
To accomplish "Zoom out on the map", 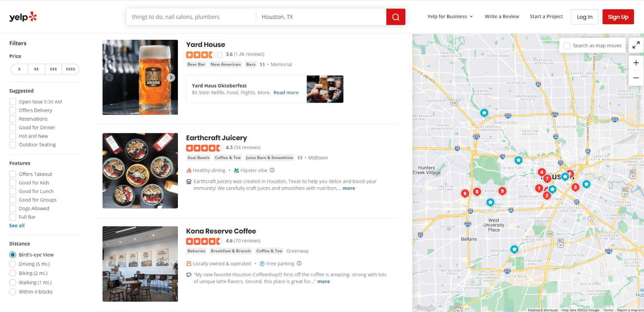I will 636,78.
